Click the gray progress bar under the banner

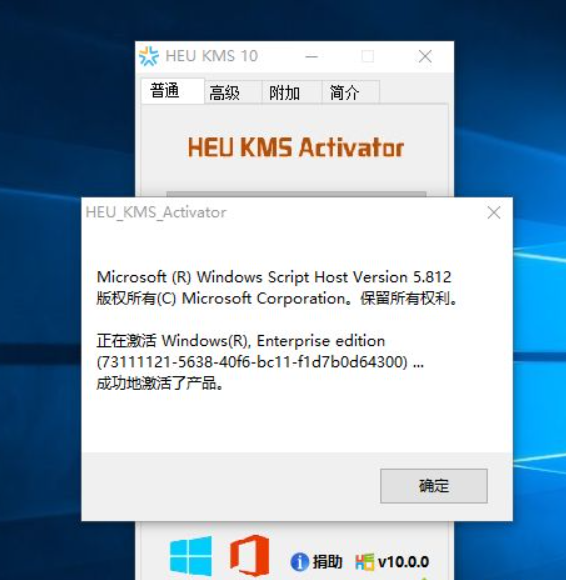tap(296, 194)
